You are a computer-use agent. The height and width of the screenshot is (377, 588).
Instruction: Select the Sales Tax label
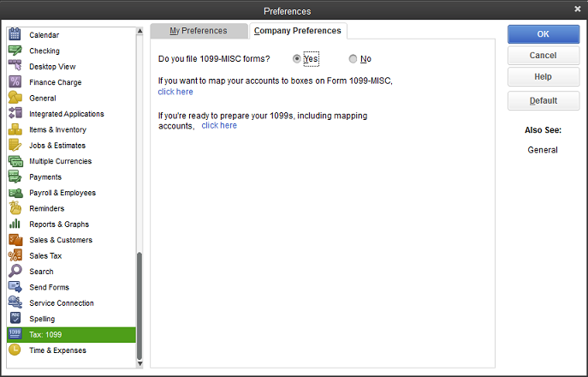45,255
